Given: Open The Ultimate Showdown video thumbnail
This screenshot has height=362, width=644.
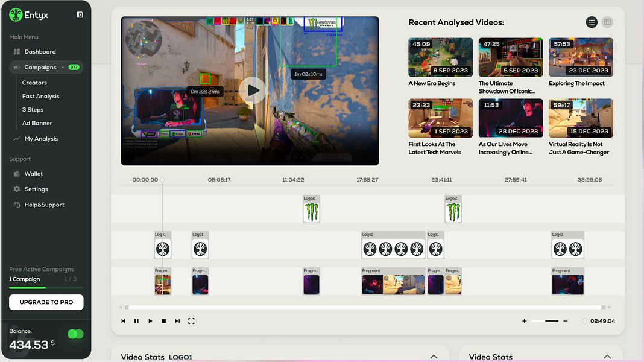Looking at the screenshot, I should point(511,57).
